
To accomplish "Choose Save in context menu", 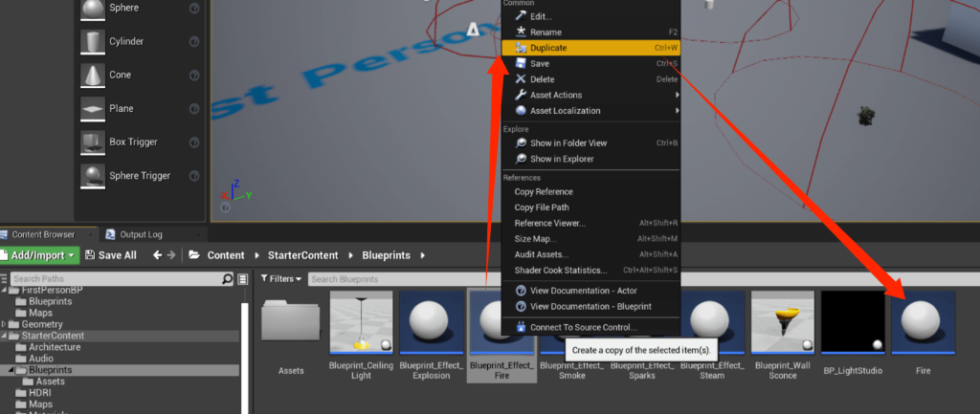I will [590, 64].
